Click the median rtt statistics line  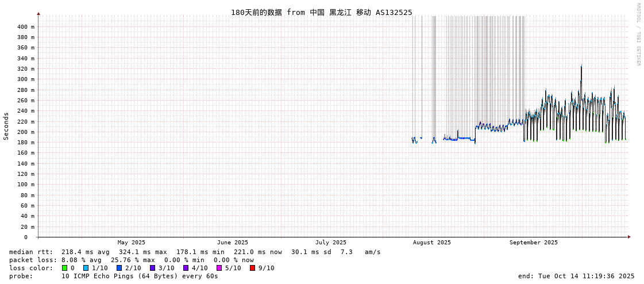point(195,252)
